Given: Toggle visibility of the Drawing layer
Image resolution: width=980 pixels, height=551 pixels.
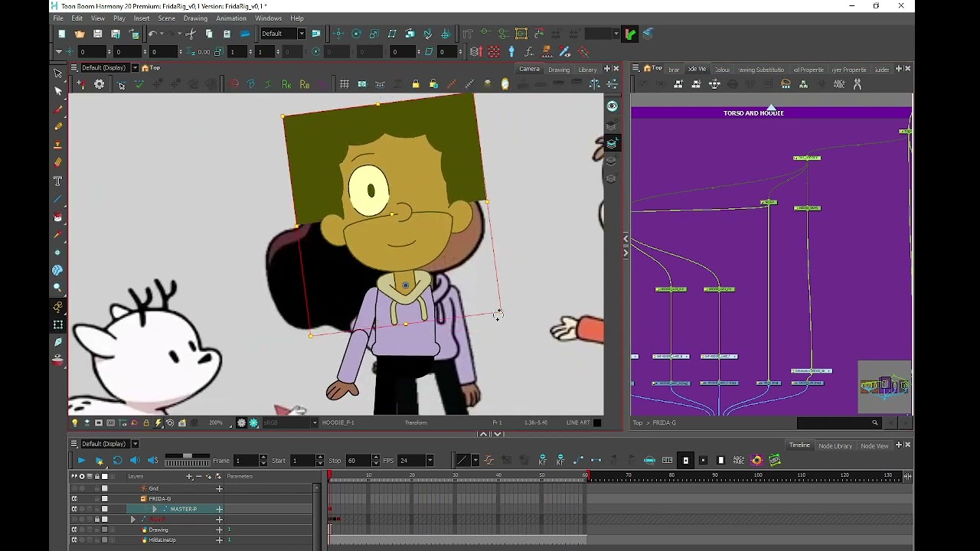Looking at the screenshot, I should coord(74,530).
